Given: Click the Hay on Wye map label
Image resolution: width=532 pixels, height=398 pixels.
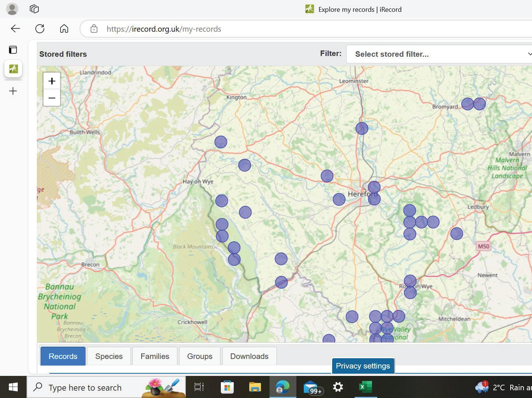Looking at the screenshot, I should (198, 181).
